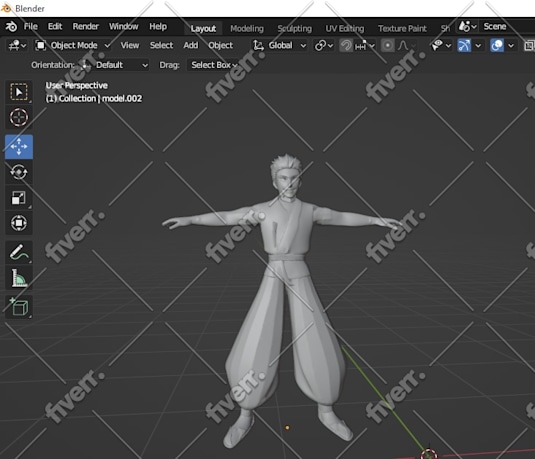Click the Blender logo menu icon

[11, 27]
